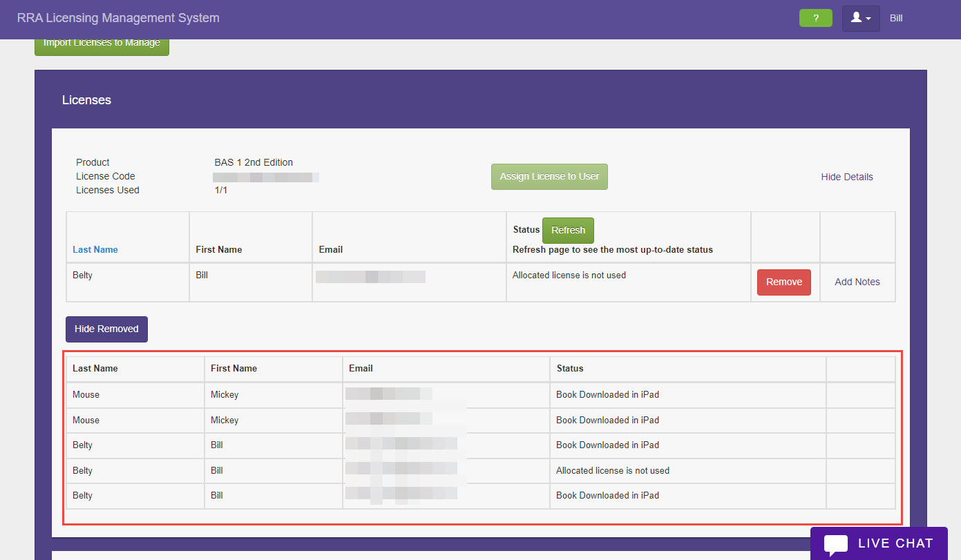Remove Bill Belty's allocated license

[783, 282]
